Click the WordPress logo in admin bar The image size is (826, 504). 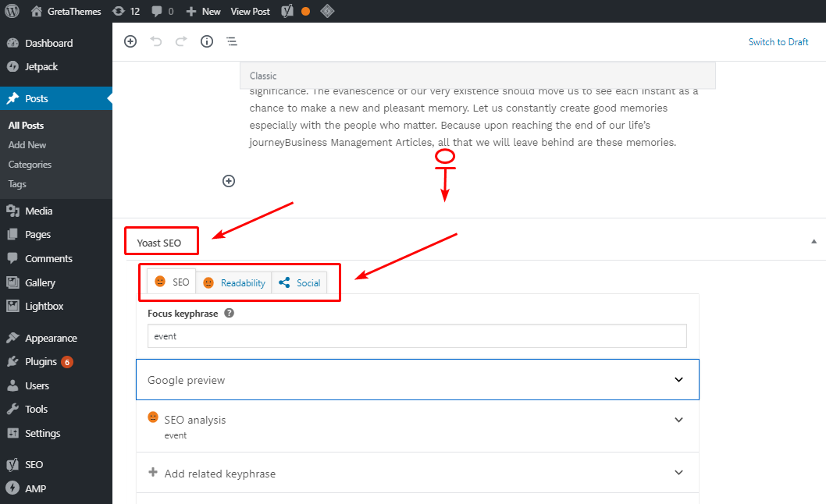click(12, 11)
